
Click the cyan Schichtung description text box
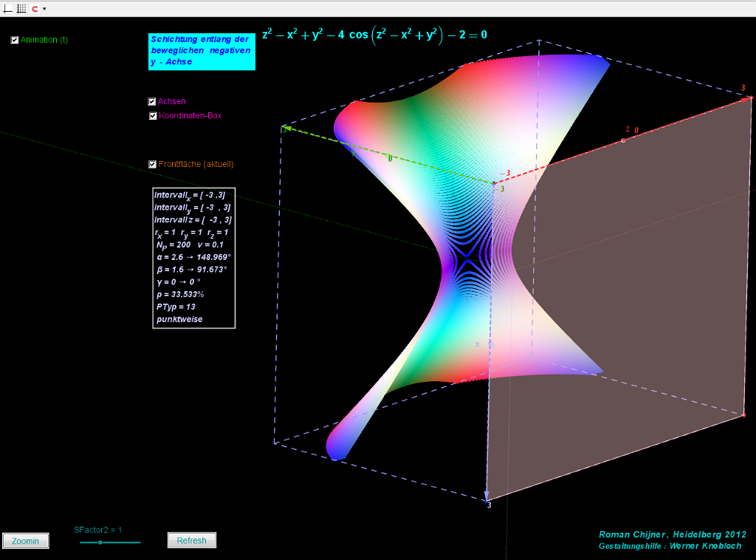click(202, 52)
